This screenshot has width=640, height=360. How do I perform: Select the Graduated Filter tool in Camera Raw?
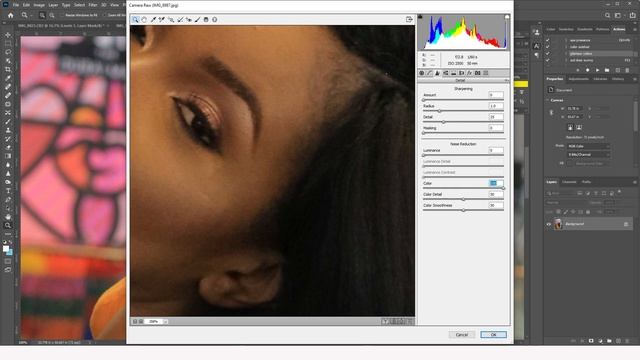click(206, 20)
